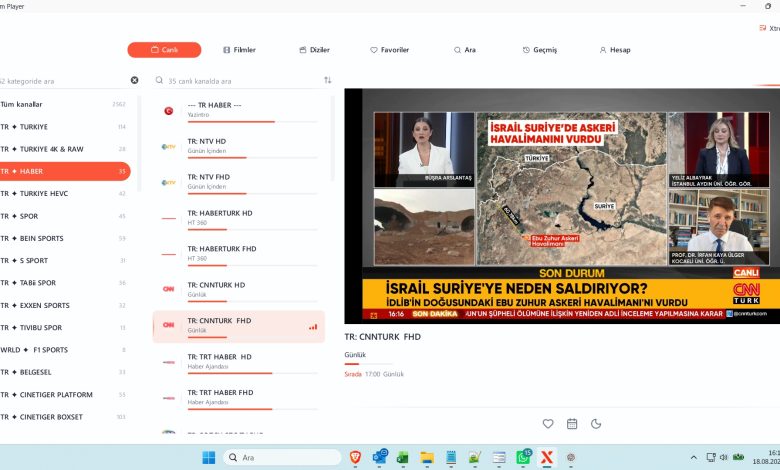
Task: Select TR TURKIYE category
Action: (x=65, y=127)
